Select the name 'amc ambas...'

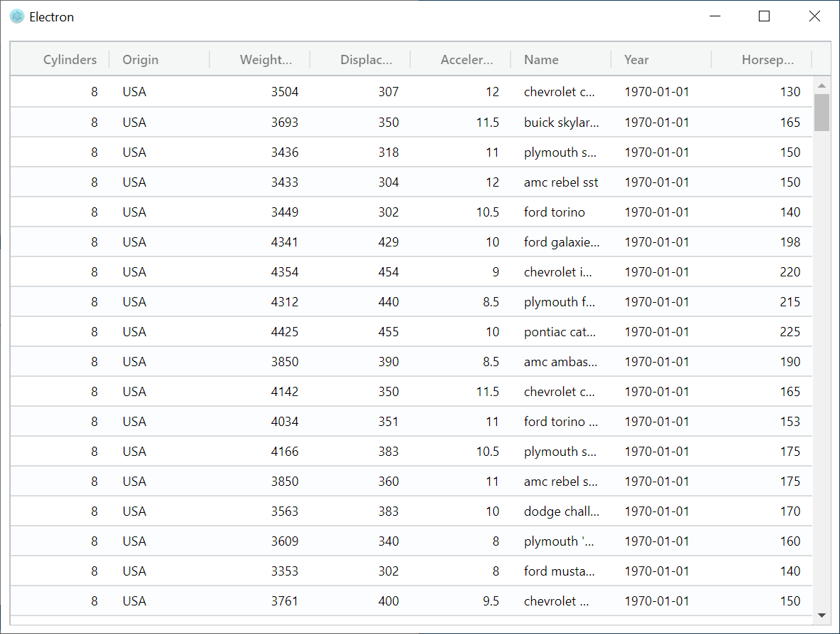[560, 362]
